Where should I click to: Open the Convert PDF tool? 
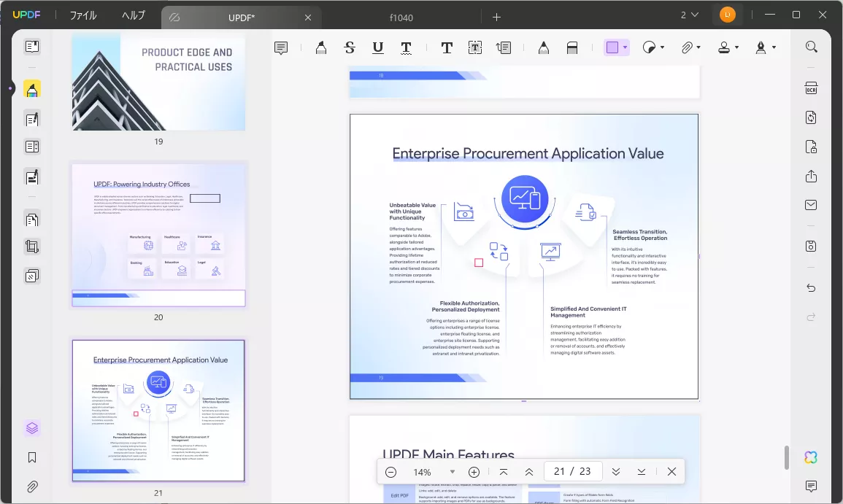click(x=812, y=117)
